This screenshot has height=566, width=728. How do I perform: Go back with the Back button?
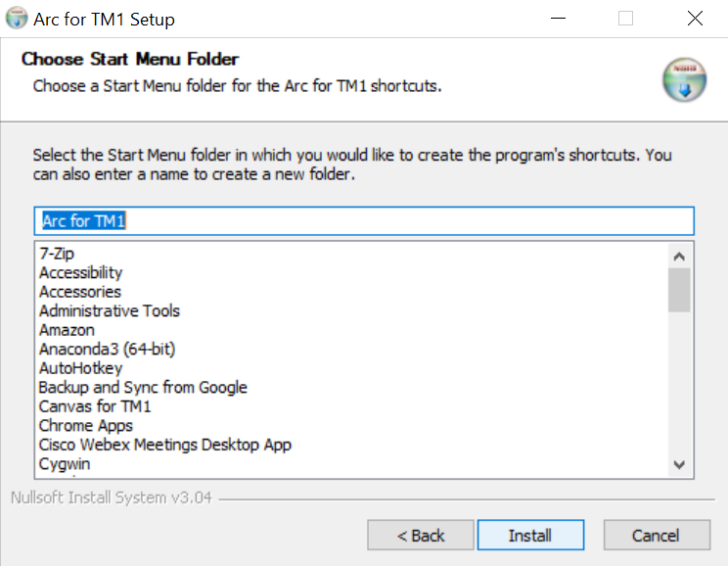tap(421, 536)
